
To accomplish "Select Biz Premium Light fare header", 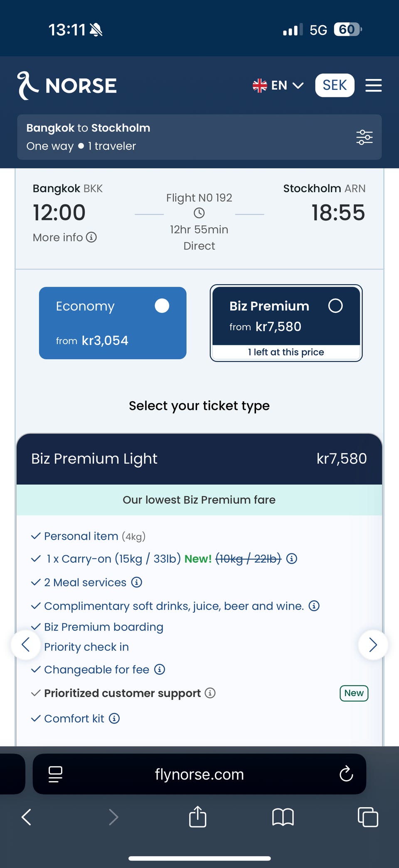I will point(199,459).
